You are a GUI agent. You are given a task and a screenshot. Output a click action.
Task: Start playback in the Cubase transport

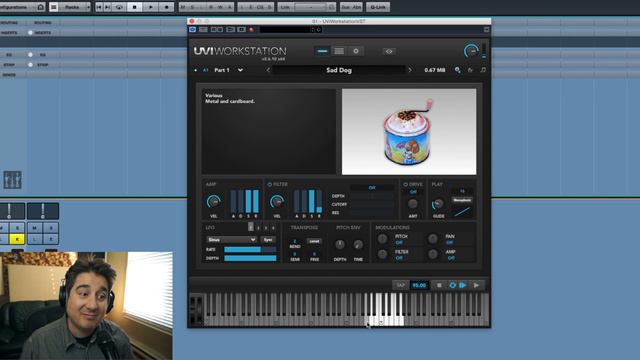click(150, 7)
